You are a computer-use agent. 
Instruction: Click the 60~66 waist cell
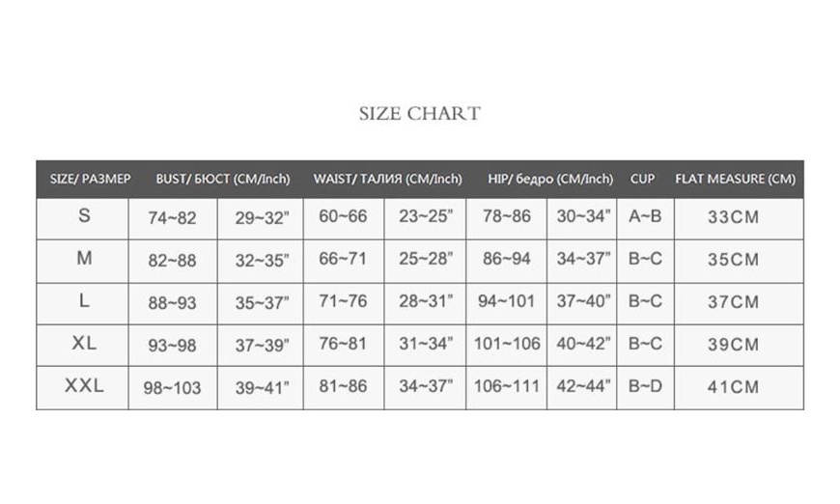click(343, 216)
